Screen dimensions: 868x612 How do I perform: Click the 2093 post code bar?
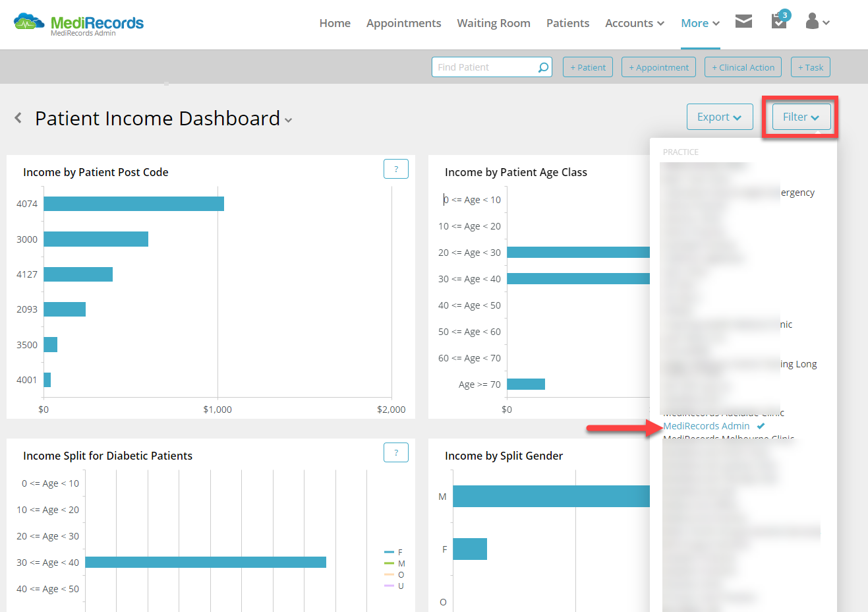coord(65,309)
